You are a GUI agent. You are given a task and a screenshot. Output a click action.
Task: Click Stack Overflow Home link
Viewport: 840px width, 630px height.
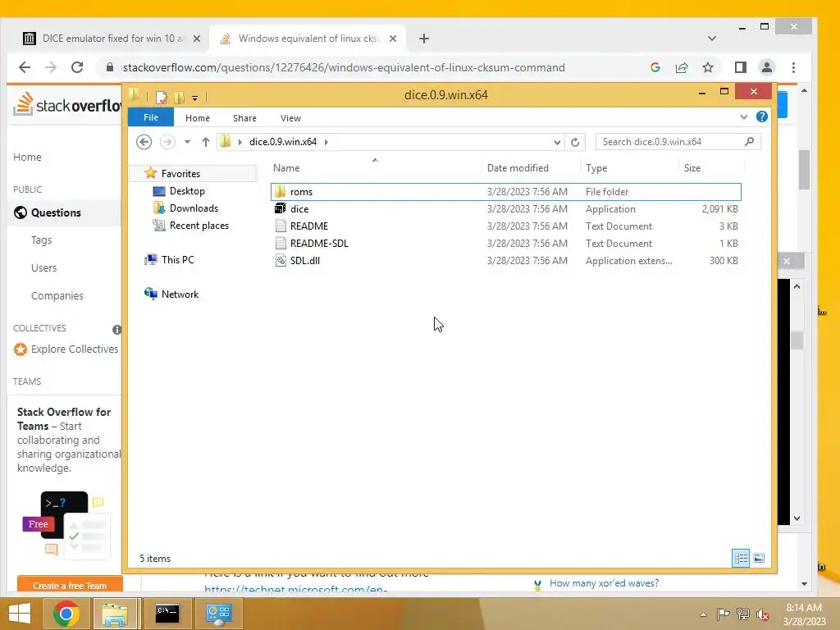click(x=27, y=157)
